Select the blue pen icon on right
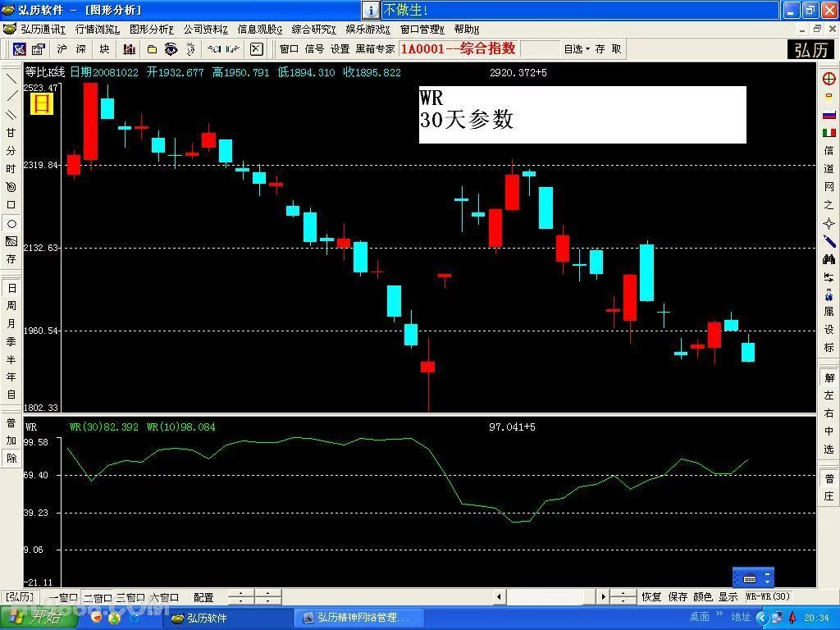The height and width of the screenshot is (630, 840). tap(829, 241)
